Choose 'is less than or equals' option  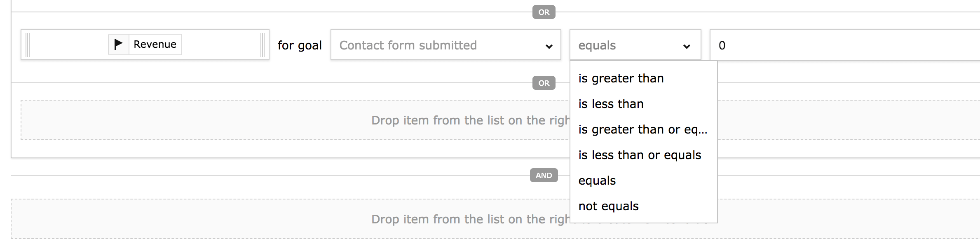[640, 155]
